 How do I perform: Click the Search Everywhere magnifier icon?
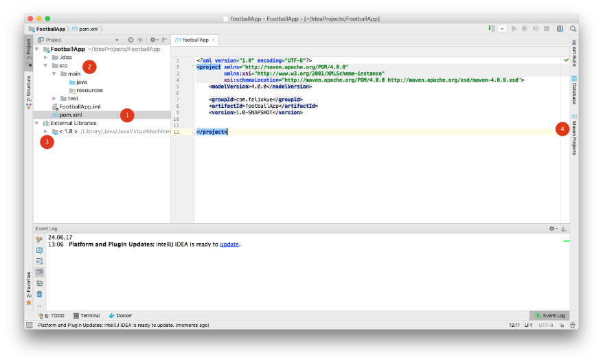pos(573,29)
